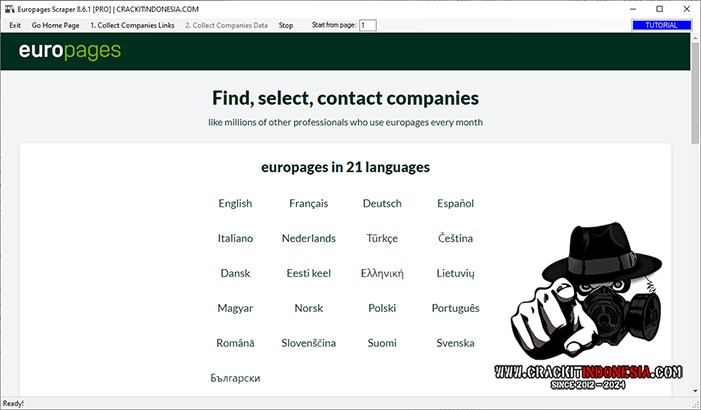The width and height of the screenshot is (701, 410).
Task: Click the app icon in title bar
Action: pyautogui.click(x=9, y=8)
